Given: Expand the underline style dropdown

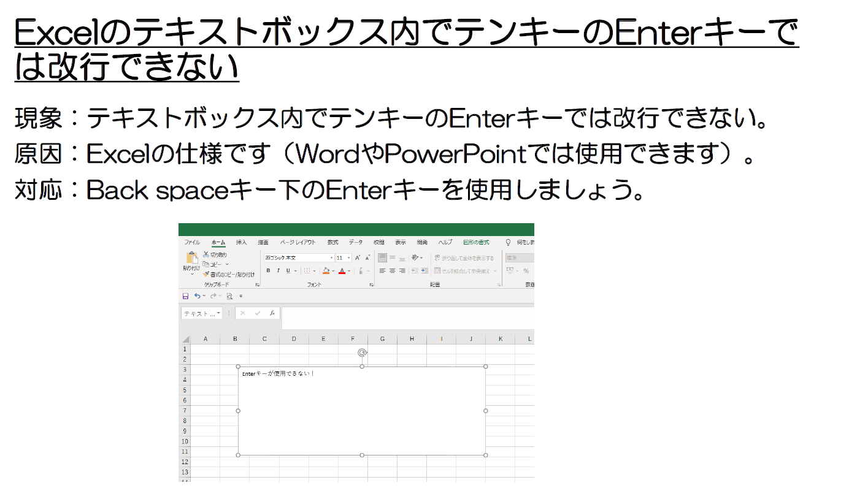Looking at the screenshot, I should pos(296,270).
